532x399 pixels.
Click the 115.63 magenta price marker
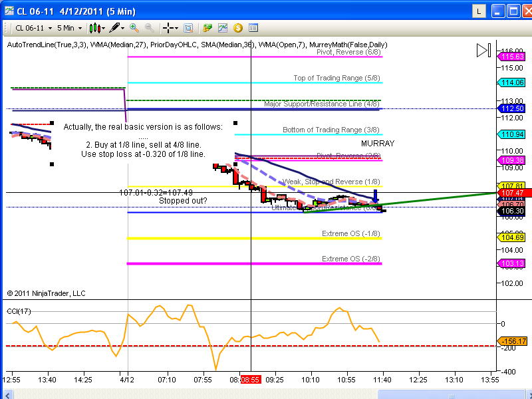click(x=511, y=57)
